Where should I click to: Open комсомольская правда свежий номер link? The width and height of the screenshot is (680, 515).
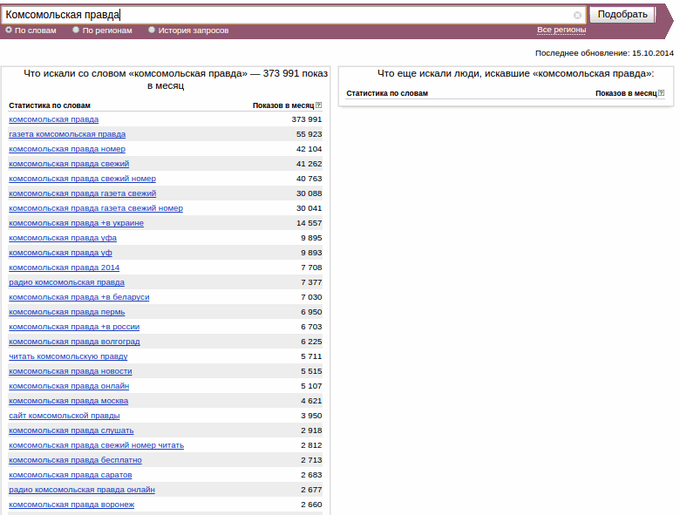coord(82,178)
